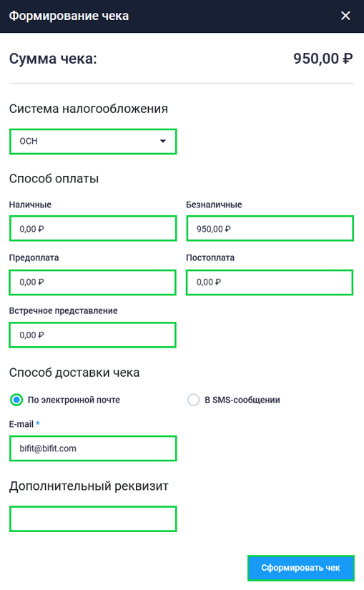The height and width of the screenshot is (590, 364).
Task: Click the По электронной почте label
Action: point(74,400)
